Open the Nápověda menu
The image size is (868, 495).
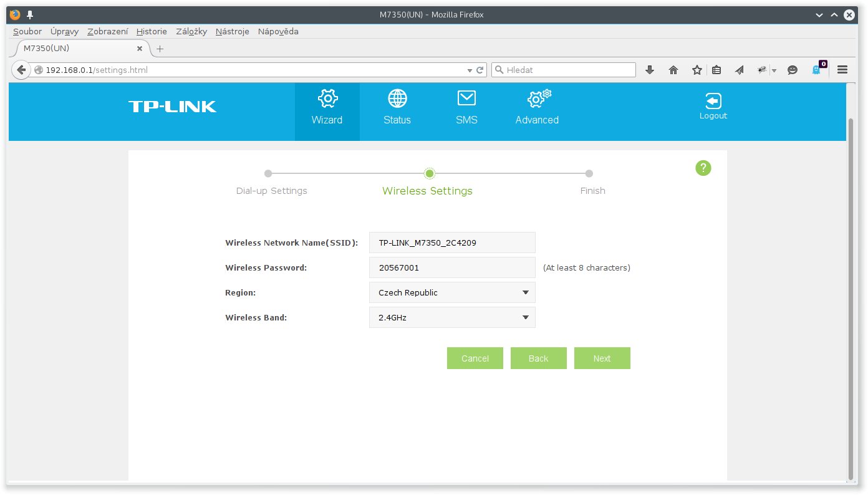278,31
